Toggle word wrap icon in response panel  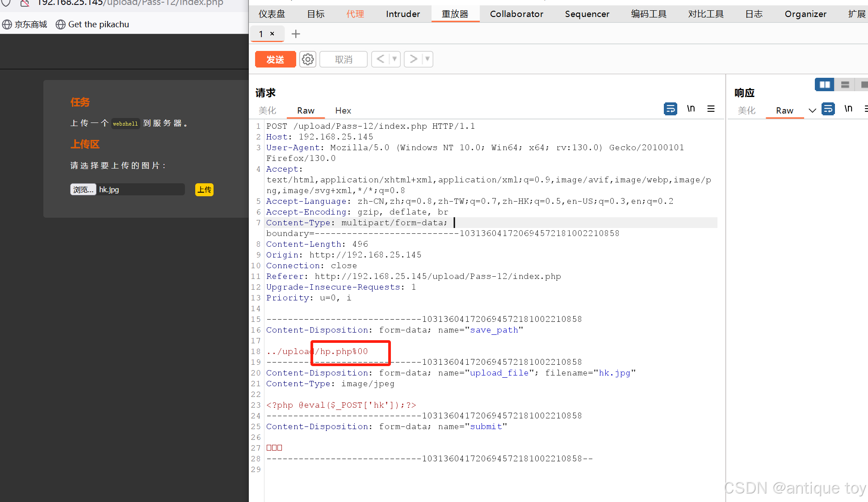828,109
